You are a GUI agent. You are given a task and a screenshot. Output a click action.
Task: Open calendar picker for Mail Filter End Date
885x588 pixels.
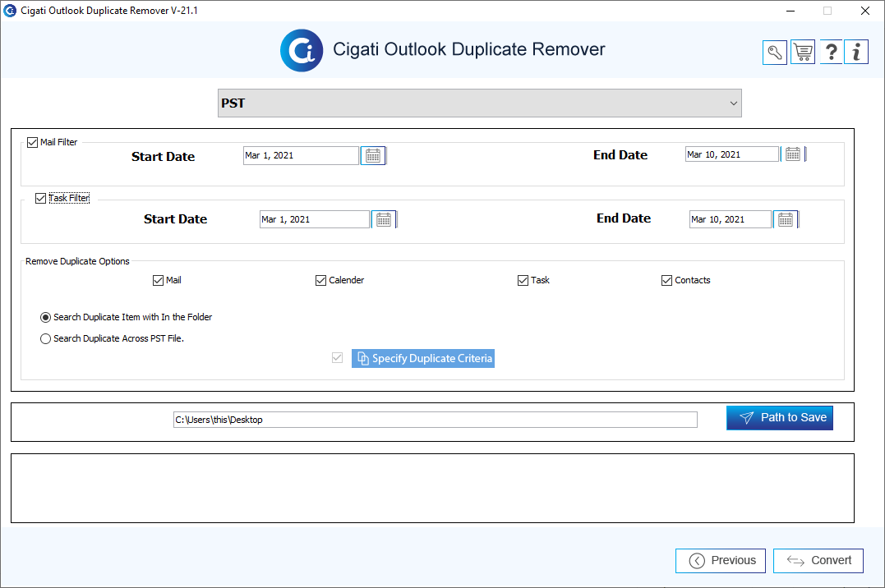[x=793, y=154]
